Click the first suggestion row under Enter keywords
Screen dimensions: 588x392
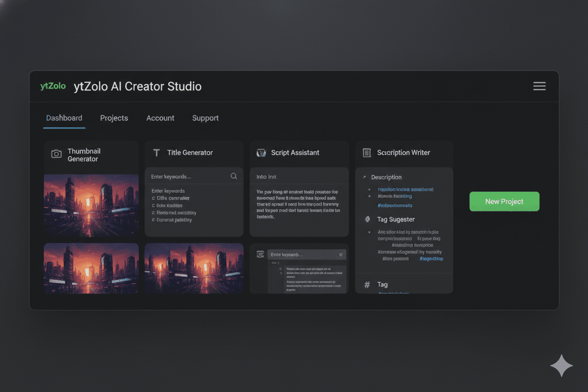[171, 198]
